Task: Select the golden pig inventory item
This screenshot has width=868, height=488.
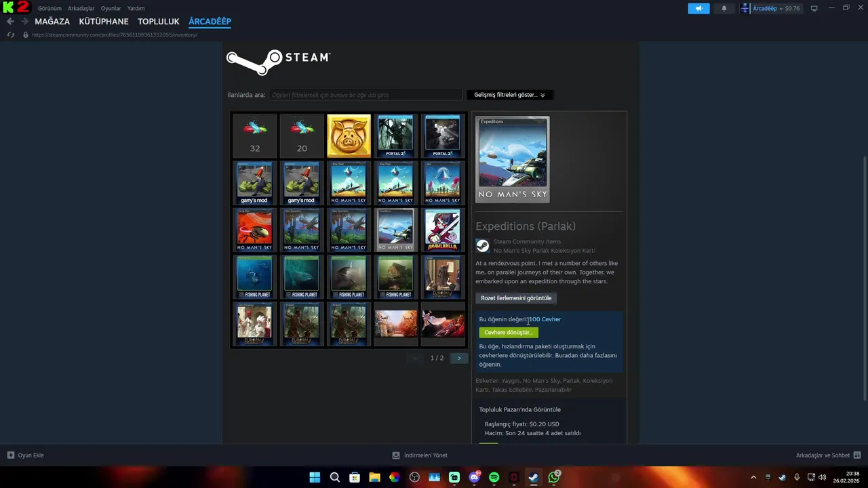Action: point(349,136)
